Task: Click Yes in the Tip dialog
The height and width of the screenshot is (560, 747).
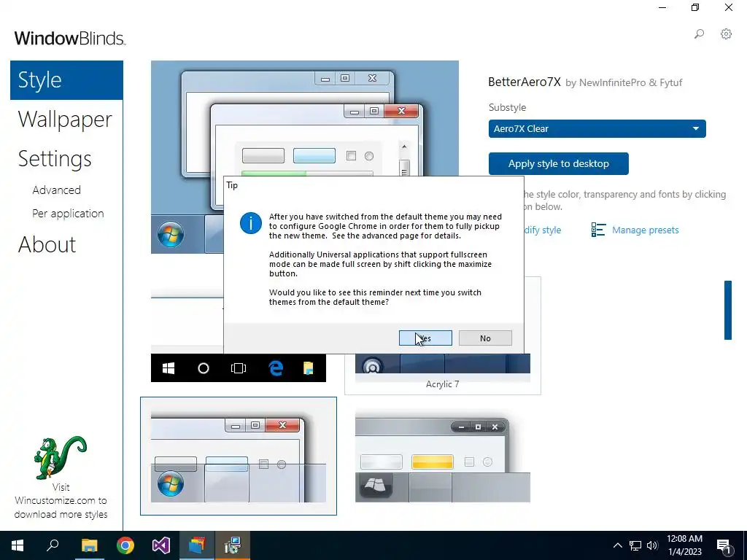Action: coord(425,338)
